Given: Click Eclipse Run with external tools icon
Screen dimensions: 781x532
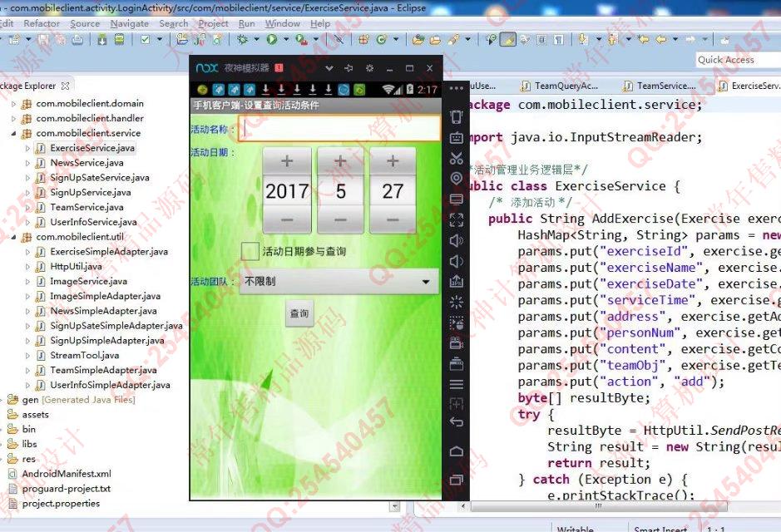Looking at the screenshot, I should [x=300, y=39].
